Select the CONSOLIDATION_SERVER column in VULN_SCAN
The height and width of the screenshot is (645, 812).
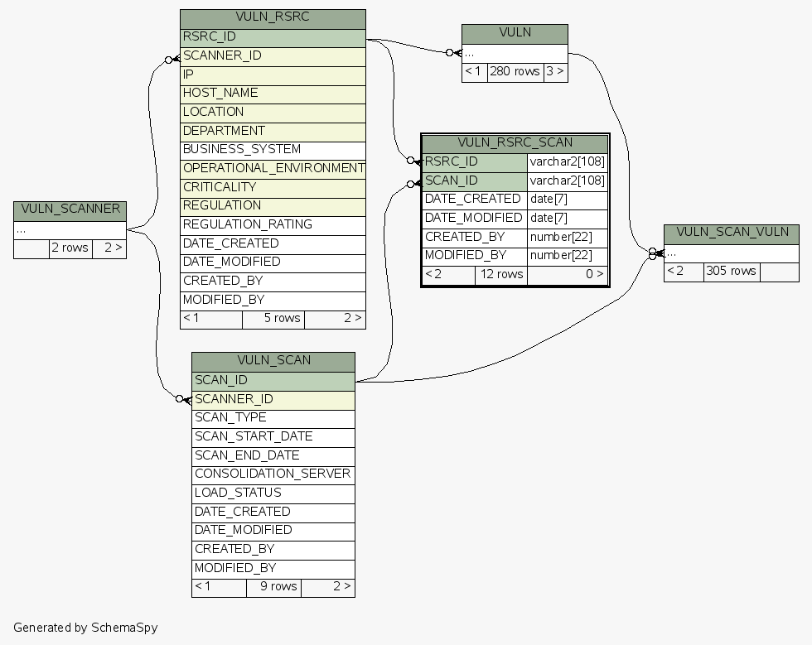click(273, 474)
